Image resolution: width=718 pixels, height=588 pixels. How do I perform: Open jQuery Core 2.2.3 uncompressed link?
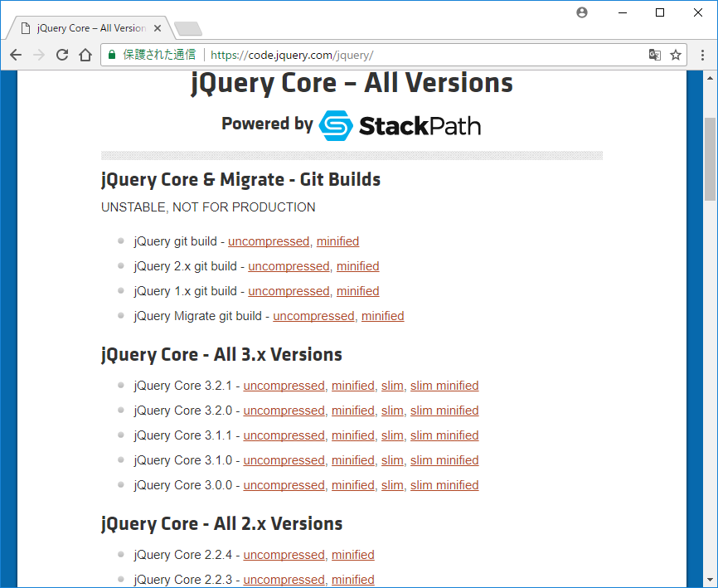click(284, 580)
